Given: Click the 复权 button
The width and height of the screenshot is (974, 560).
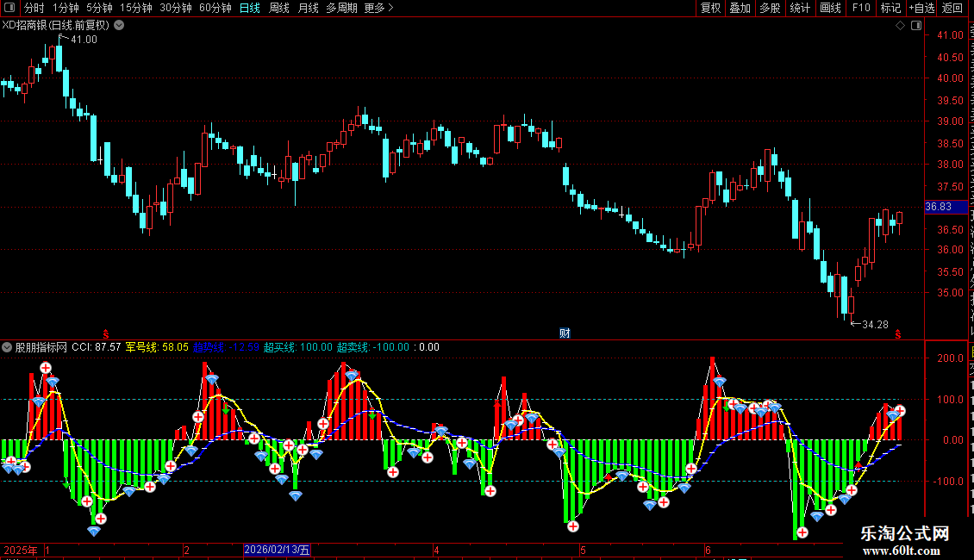Looking at the screenshot, I should (x=710, y=8).
